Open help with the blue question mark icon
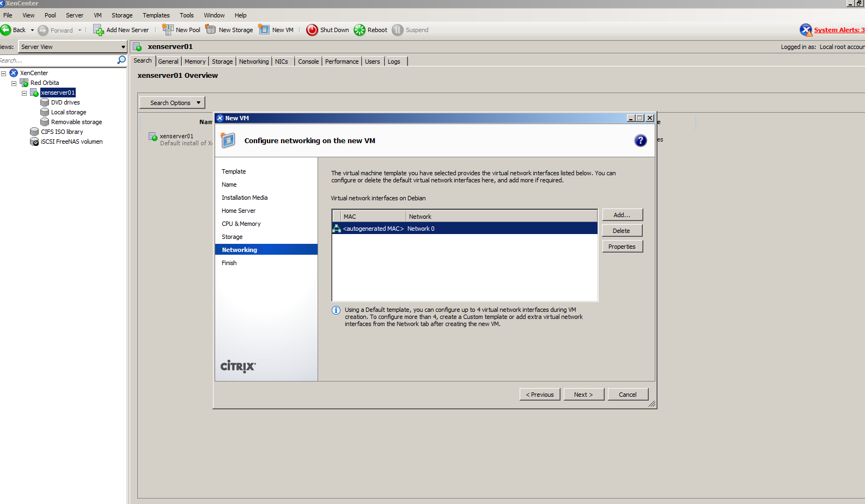Viewport: 865px width, 504px height. (x=641, y=141)
